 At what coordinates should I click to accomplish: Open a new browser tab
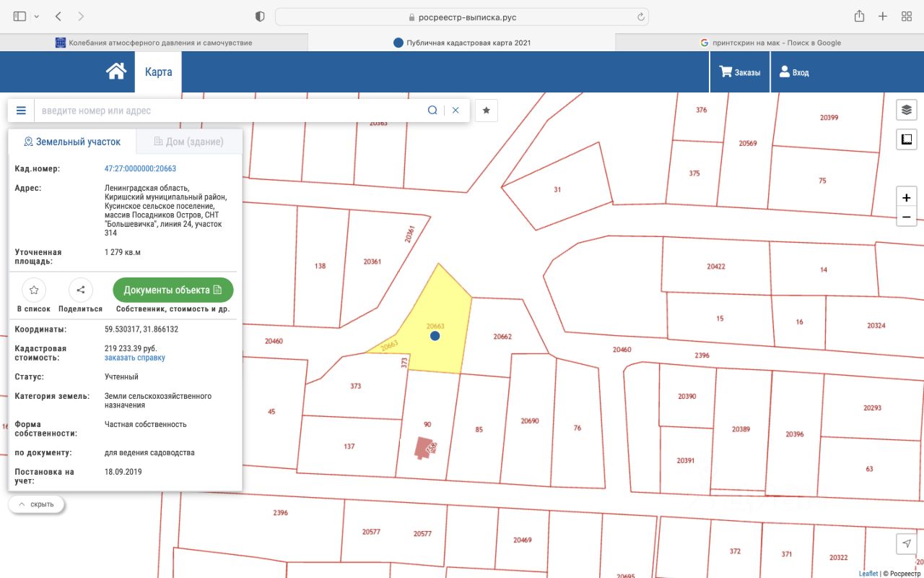(x=882, y=16)
